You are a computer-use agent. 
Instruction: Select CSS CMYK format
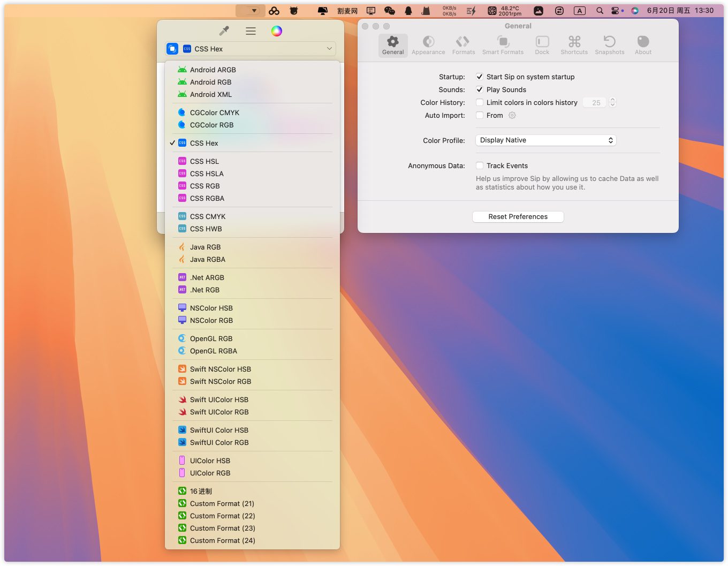[x=253, y=216]
